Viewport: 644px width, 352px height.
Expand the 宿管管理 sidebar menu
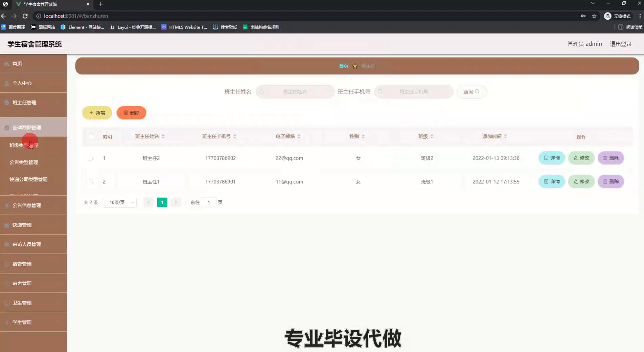[33, 264]
